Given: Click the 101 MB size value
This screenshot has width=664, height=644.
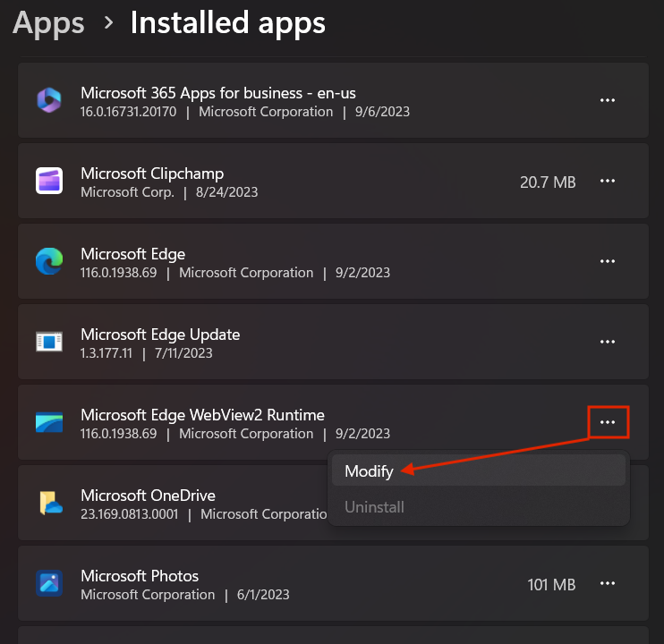Looking at the screenshot, I should tap(551, 585).
